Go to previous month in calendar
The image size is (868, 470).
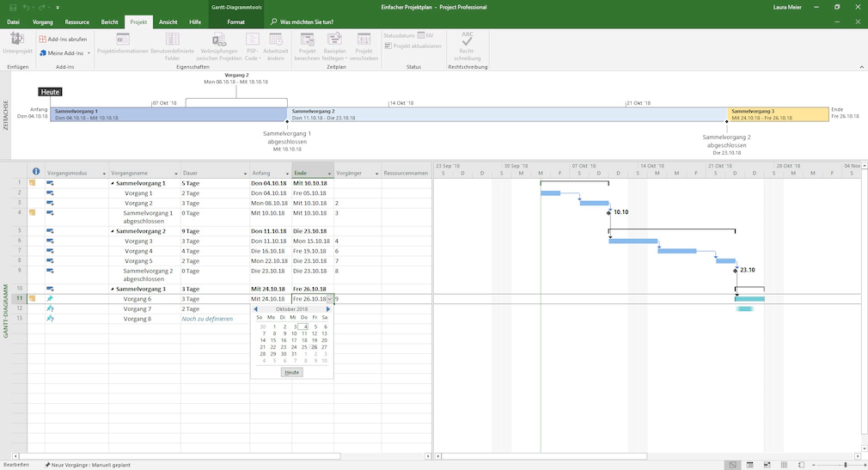pos(256,309)
